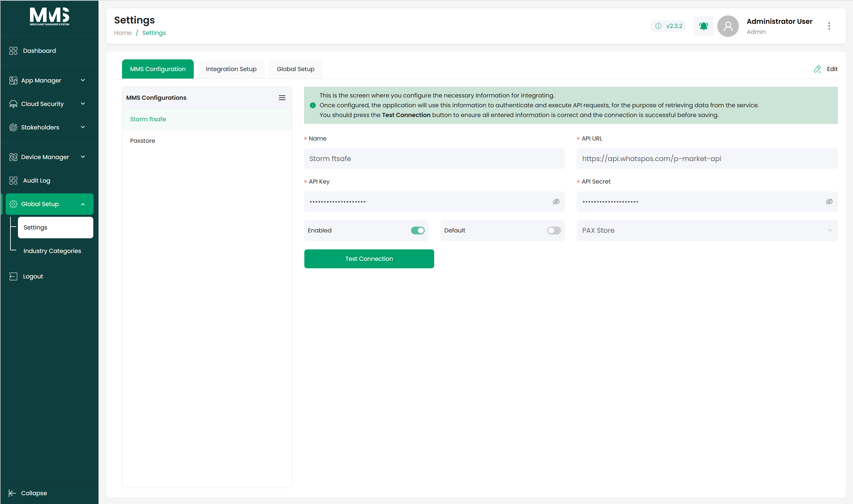Image resolution: width=853 pixels, height=504 pixels.
Task: Click the Stakeholders target icon
Action: [x=13, y=127]
